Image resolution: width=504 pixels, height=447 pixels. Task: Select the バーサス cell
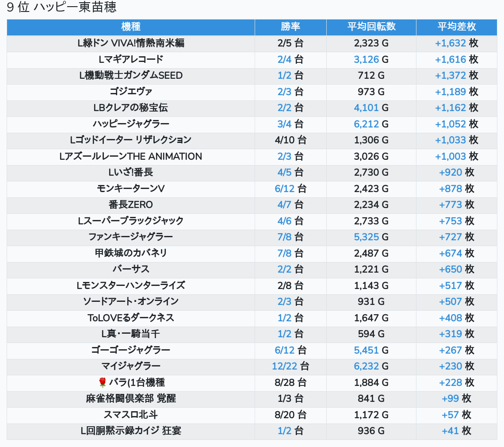click(x=131, y=269)
